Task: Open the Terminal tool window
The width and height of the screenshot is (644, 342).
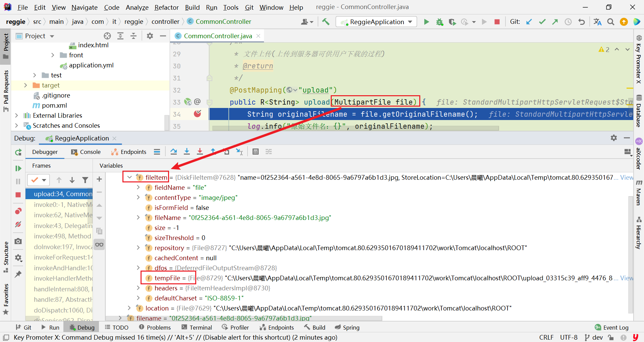Action: [197, 328]
